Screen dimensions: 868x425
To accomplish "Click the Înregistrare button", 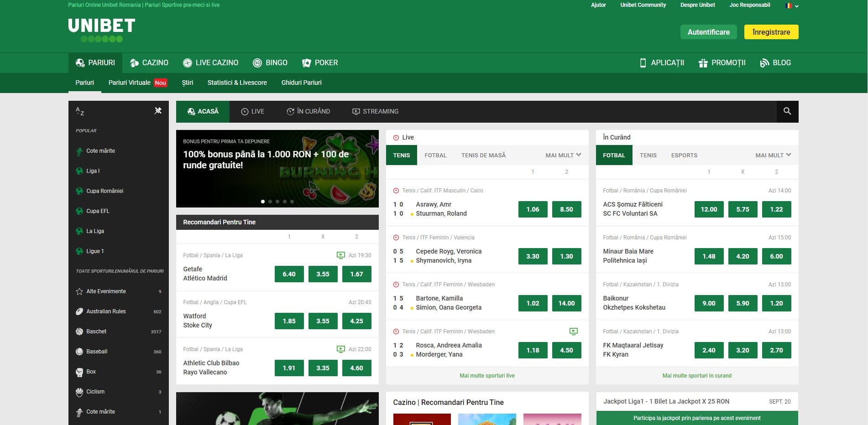I will [x=771, y=32].
